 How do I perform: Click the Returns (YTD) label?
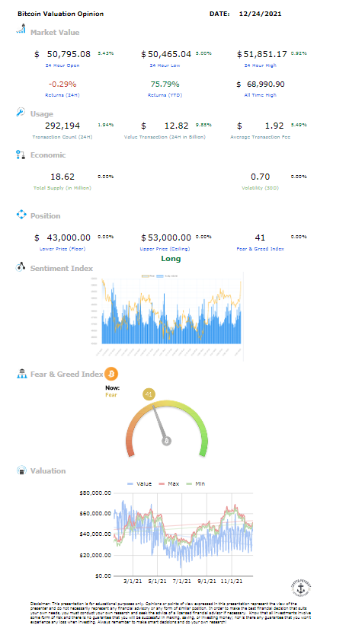pos(165,95)
